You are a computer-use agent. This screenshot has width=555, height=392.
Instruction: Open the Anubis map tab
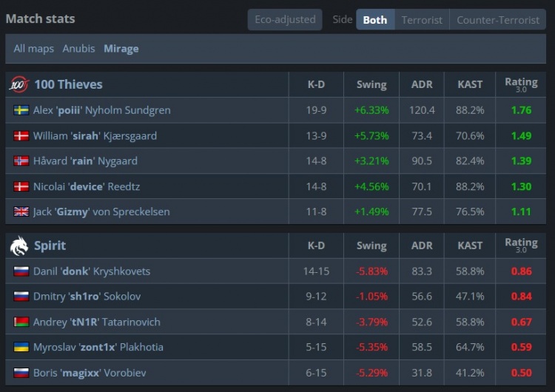(x=78, y=49)
